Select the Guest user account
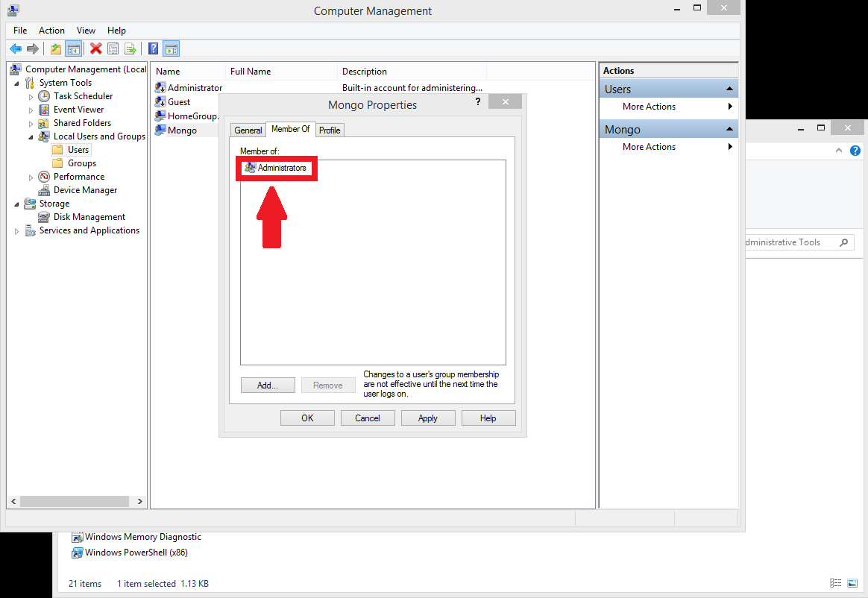The image size is (868, 598). (178, 101)
